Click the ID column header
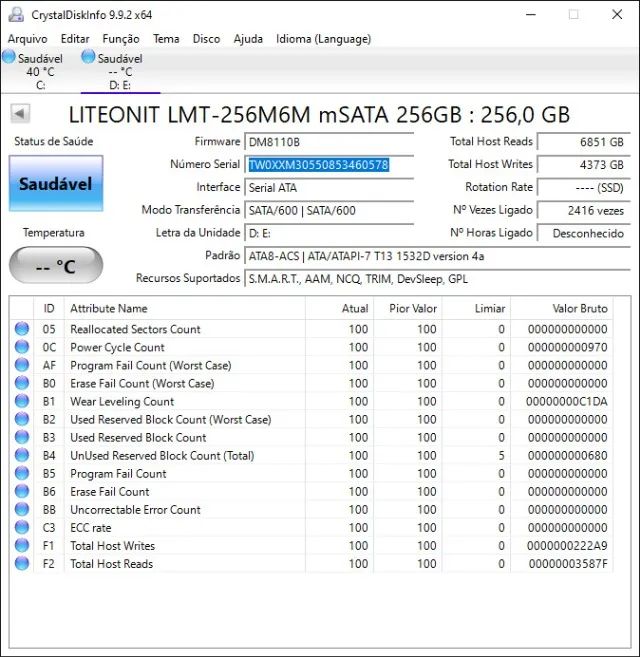Screen dimensions: 640x657 pyautogui.click(x=49, y=308)
